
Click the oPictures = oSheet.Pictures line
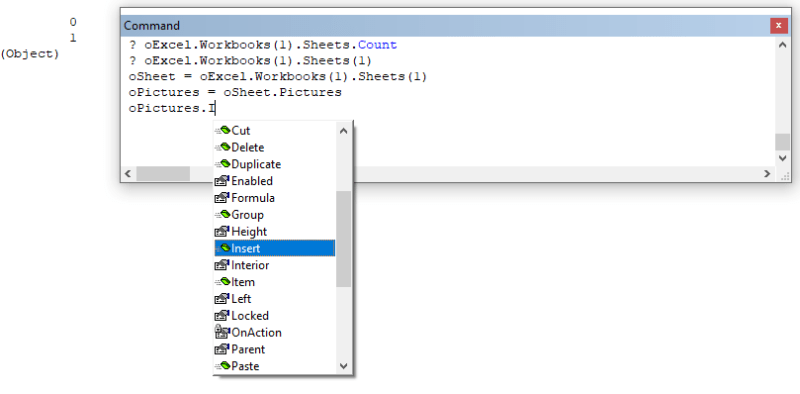(x=235, y=93)
